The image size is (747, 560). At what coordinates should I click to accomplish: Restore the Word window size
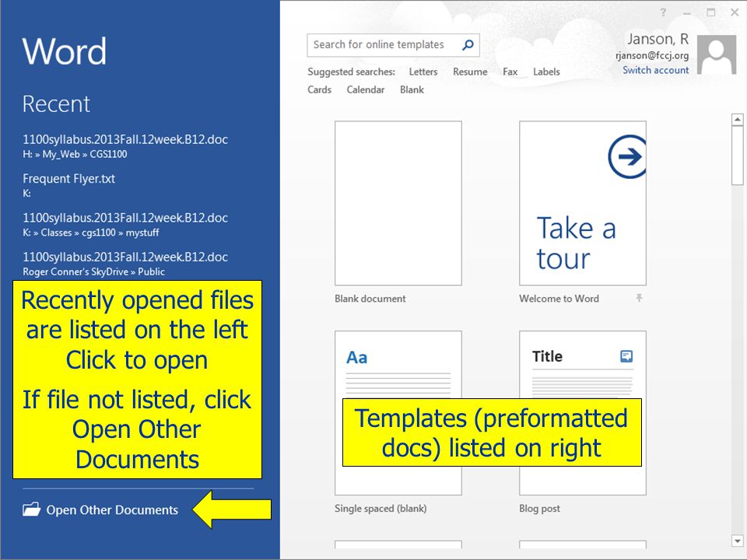click(710, 13)
